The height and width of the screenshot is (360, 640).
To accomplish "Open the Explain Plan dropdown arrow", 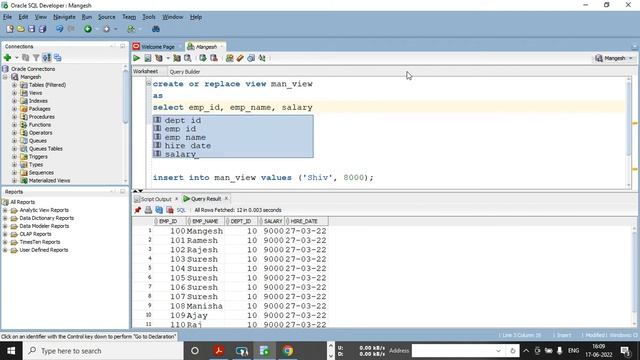I will coord(168,58).
